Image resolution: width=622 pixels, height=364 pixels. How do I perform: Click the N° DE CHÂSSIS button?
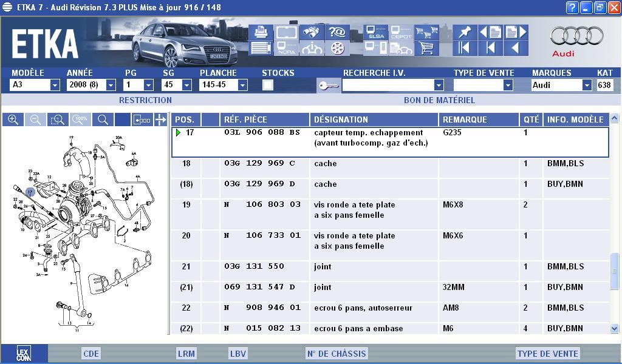(337, 353)
